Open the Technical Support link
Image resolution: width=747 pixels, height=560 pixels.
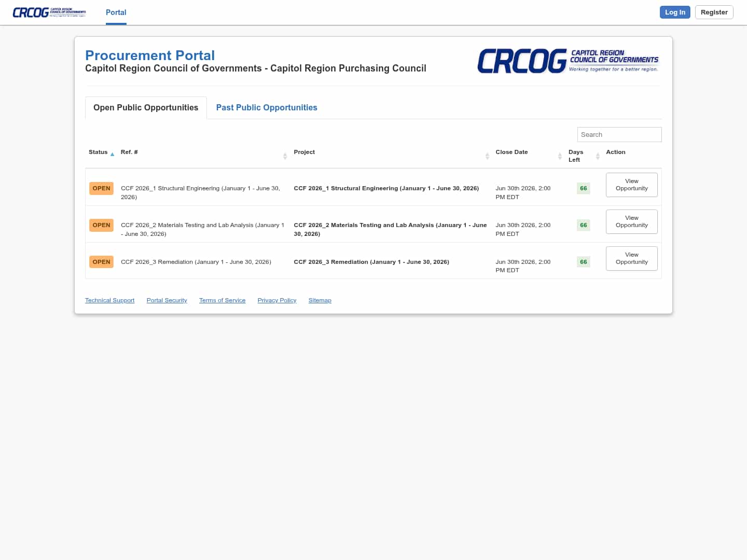pyautogui.click(x=109, y=300)
